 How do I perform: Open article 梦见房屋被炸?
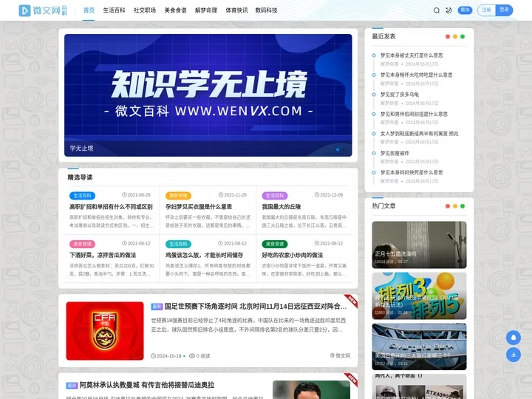(395, 154)
